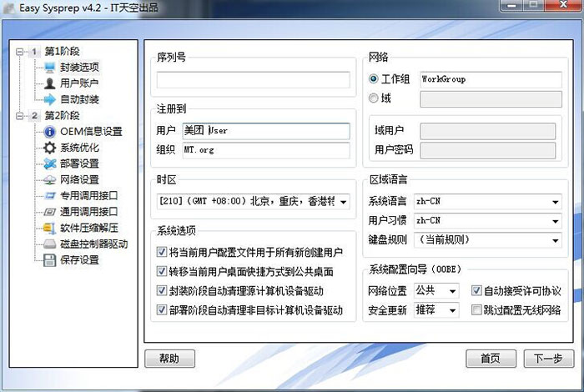This screenshot has height=392, width=584.
Task: Open the 系统语言 dropdown
Action: (x=555, y=202)
